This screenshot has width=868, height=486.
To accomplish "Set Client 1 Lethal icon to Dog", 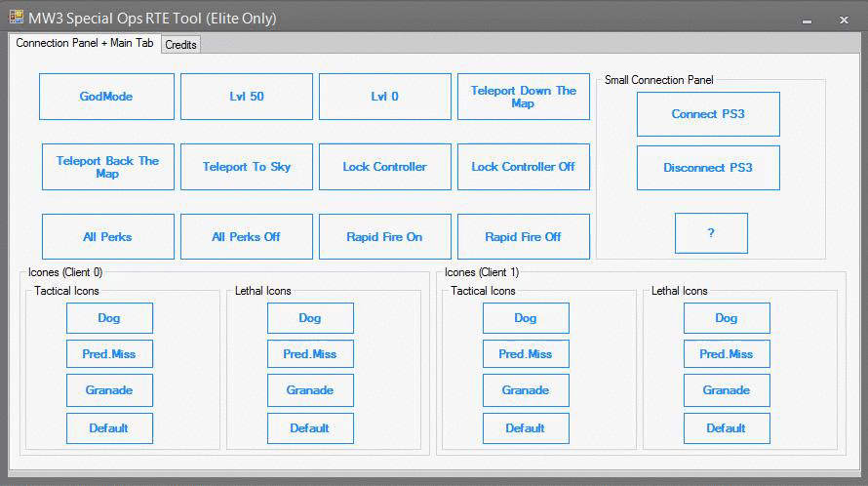I will click(727, 318).
